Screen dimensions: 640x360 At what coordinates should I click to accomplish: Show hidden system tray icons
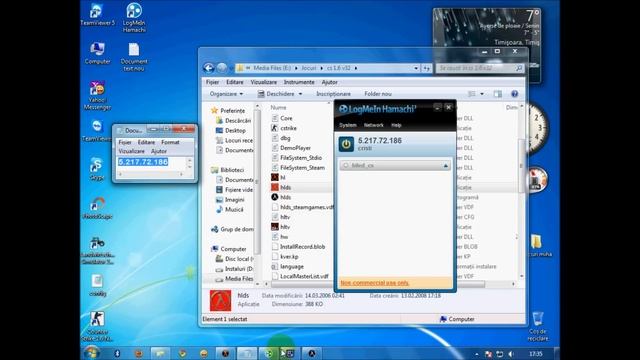[476, 354]
